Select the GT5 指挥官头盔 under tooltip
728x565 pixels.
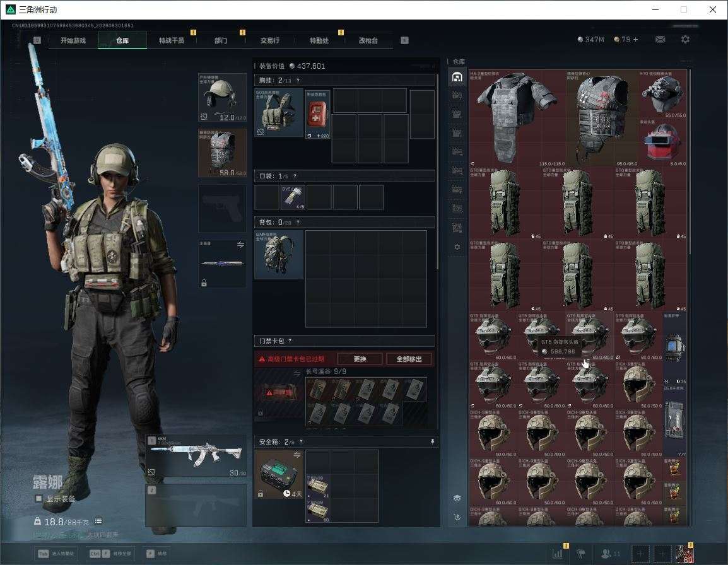click(590, 336)
